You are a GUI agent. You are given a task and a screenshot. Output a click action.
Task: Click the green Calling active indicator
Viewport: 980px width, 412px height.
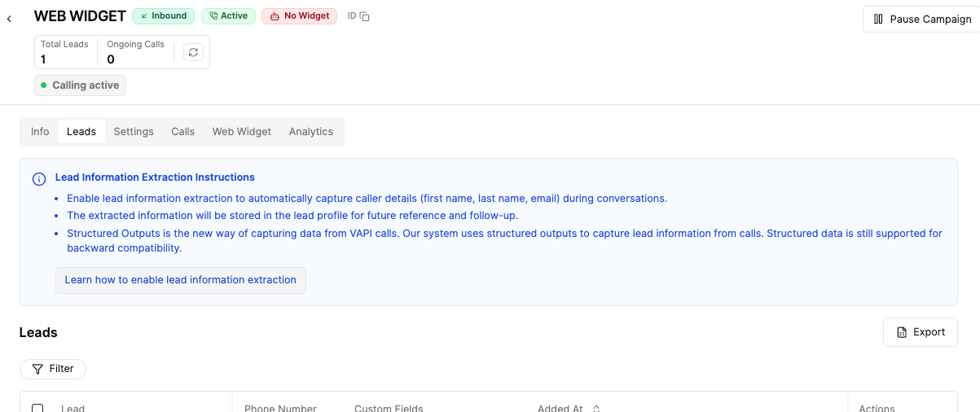click(x=80, y=85)
